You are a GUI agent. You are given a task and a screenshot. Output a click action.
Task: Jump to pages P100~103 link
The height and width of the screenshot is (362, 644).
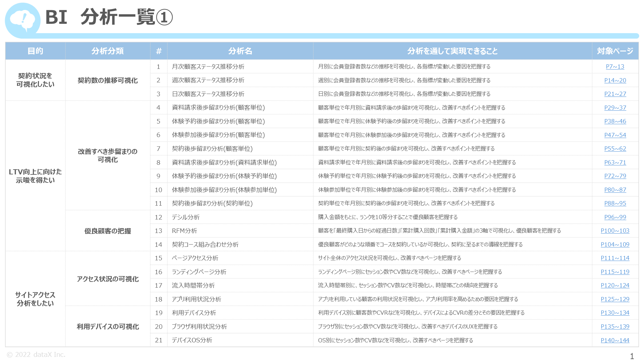point(615,231)
